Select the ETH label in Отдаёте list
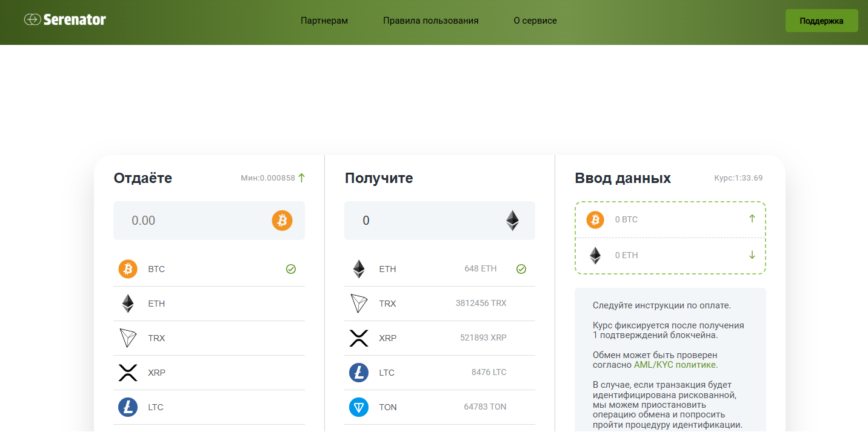The image size is (868, 432). (156, 304)
